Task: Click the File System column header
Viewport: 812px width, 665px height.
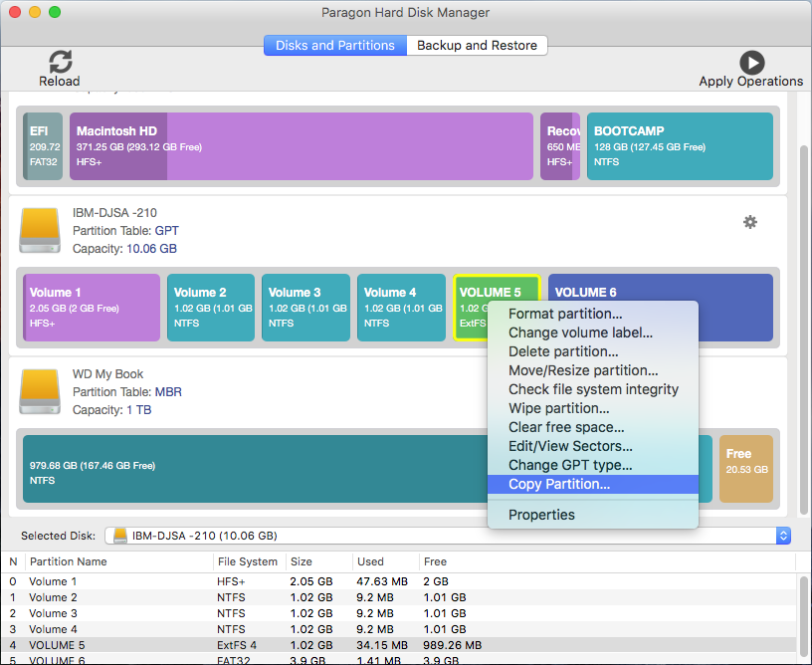Action: [250, 561]
